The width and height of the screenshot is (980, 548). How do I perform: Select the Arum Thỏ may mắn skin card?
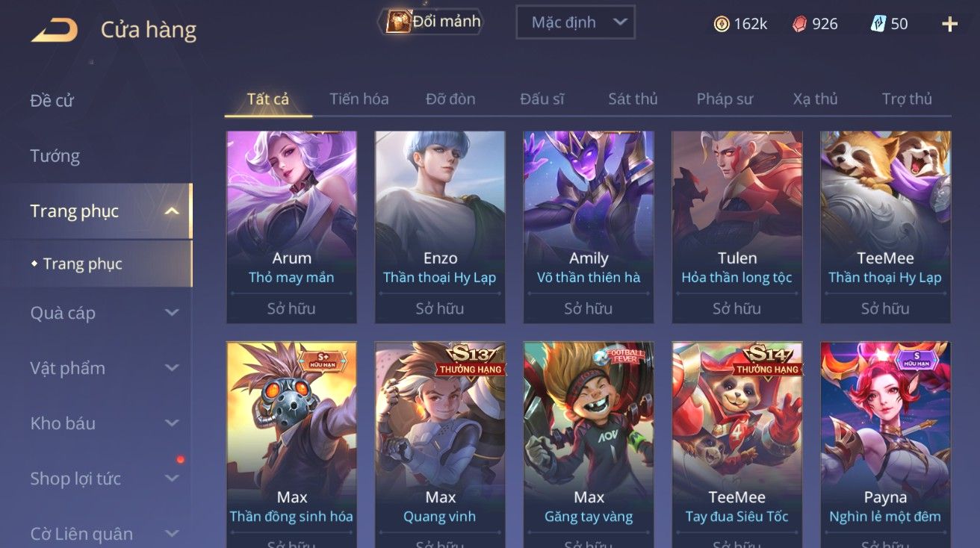click(x=291, y=227)
